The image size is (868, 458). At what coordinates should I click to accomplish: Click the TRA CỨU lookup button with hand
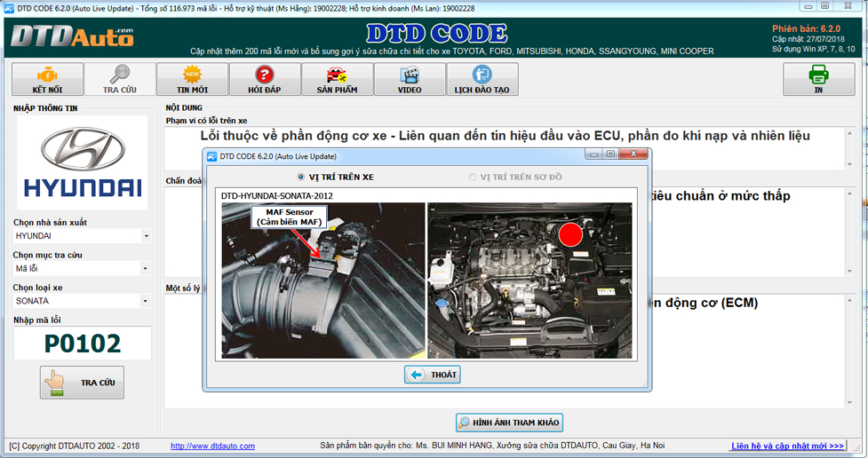(x=82, y=383)
